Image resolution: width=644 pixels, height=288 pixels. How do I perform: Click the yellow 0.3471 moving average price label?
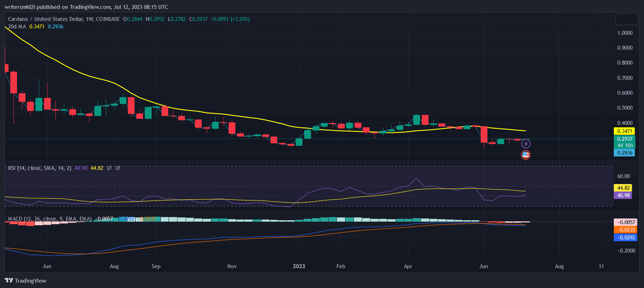(x=624, y=131)
